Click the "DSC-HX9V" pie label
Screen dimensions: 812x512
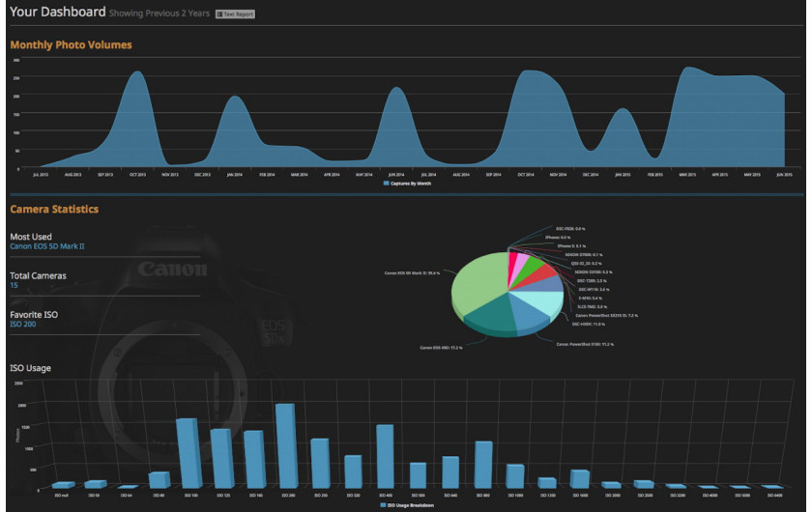pyautogui.click(x=589, y=325)
